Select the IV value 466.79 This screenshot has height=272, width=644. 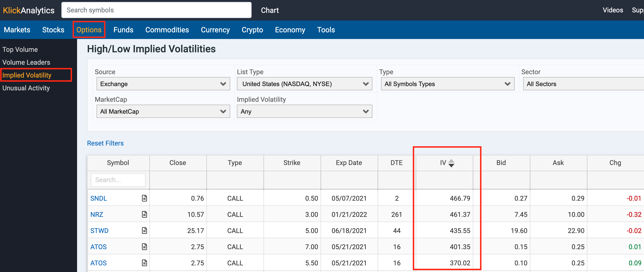460,198
